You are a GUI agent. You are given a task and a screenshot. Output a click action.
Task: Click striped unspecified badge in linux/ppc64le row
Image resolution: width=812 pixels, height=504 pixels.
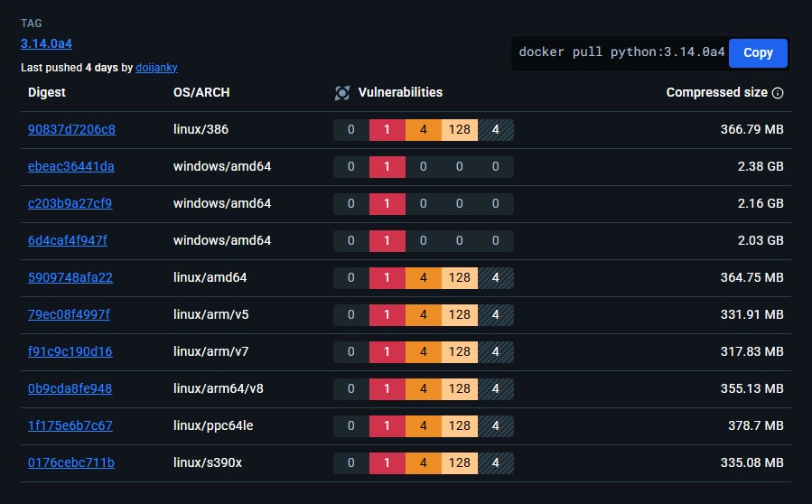pyautogui.click(x=496, y=425)
